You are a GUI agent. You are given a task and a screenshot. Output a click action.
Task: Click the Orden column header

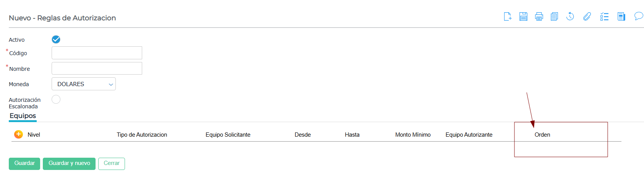pyautogui.click(x=542, y=135)
